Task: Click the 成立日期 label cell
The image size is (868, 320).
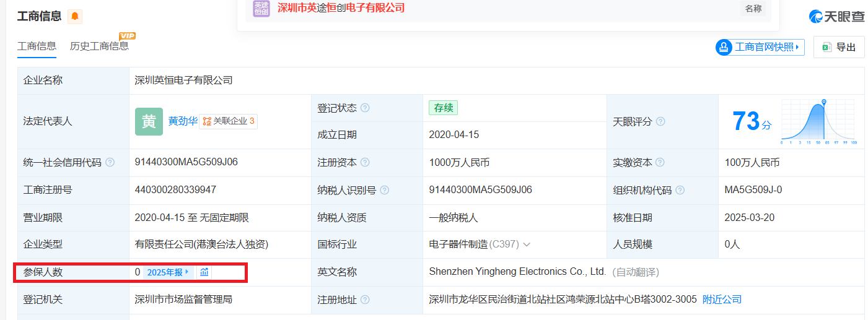Action: (367, 135)
